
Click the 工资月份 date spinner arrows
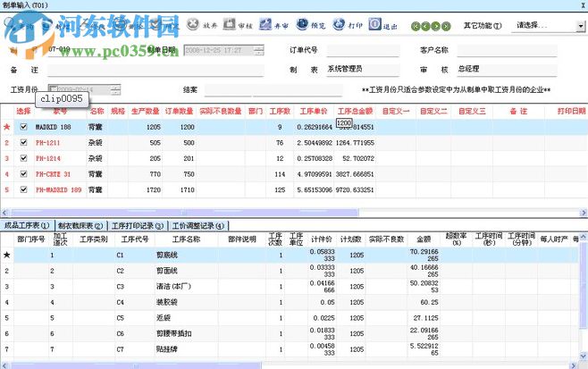[115, 89]
